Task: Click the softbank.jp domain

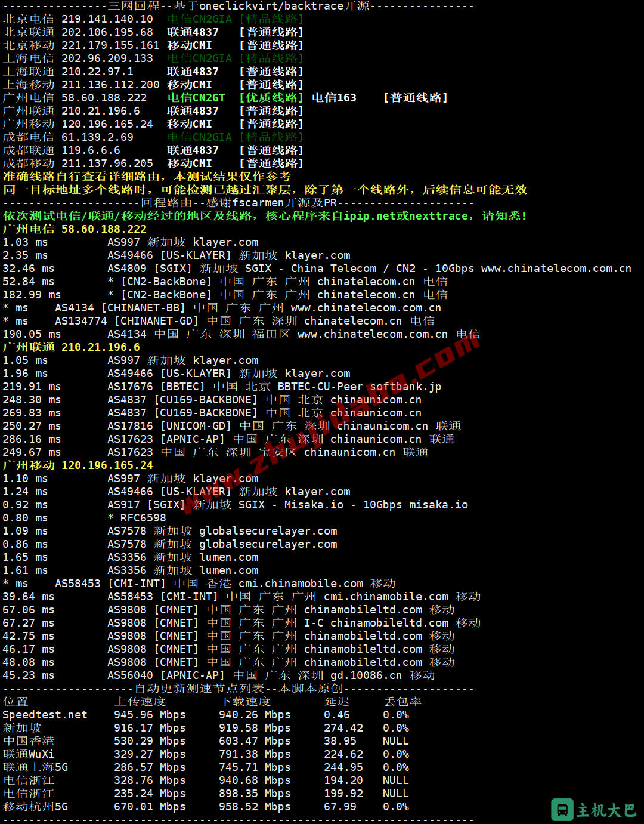Action: point(405,387)
